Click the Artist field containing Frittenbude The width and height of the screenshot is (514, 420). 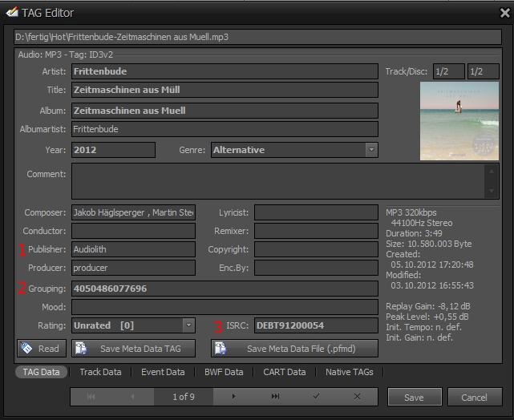pos(225,71)
